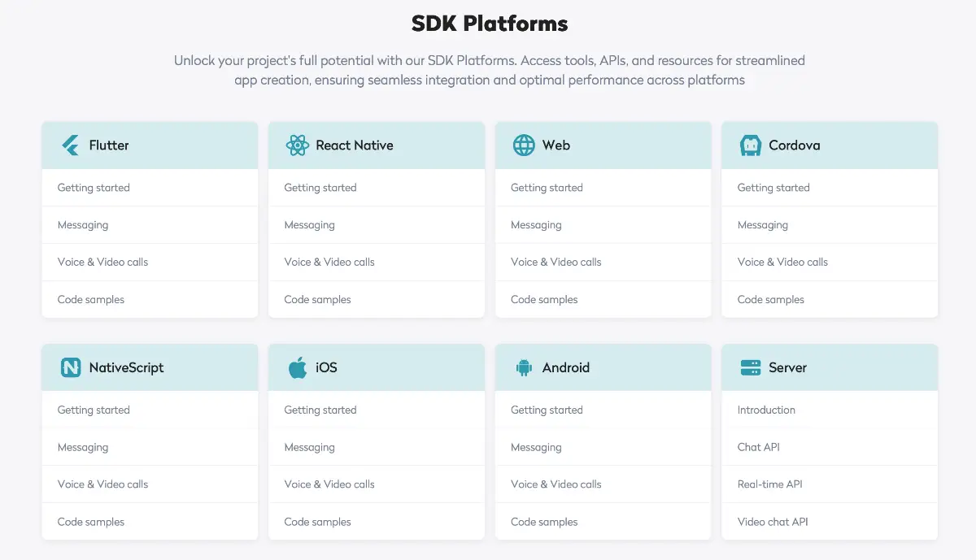Open Cordova Code samples
This screenshot has height=560, width=976.
pos(770,300)
